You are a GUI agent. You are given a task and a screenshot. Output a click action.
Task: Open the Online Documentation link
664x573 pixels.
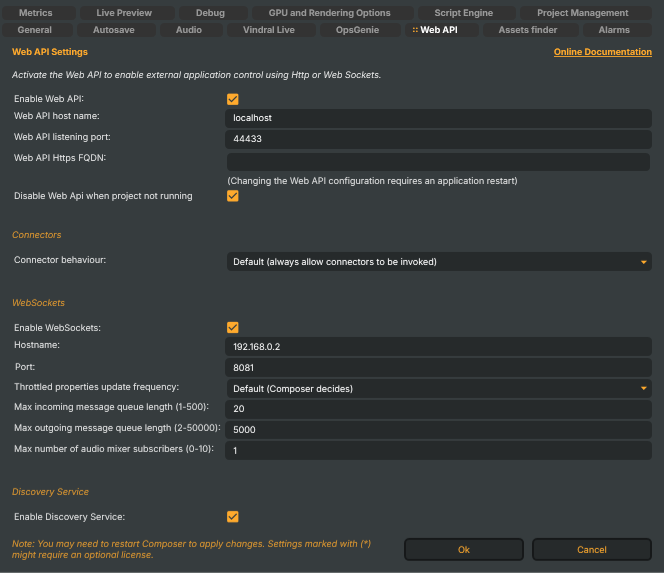point(603,52)
